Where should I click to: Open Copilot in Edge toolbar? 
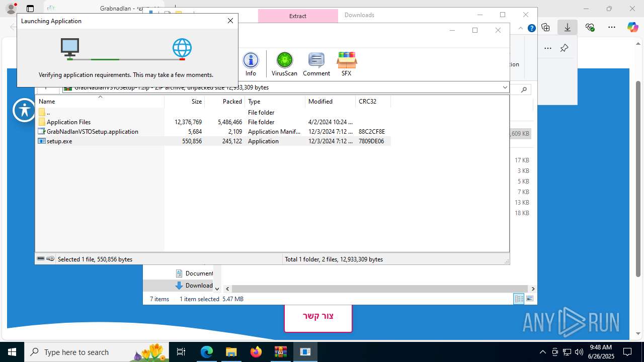coord(632,27)
